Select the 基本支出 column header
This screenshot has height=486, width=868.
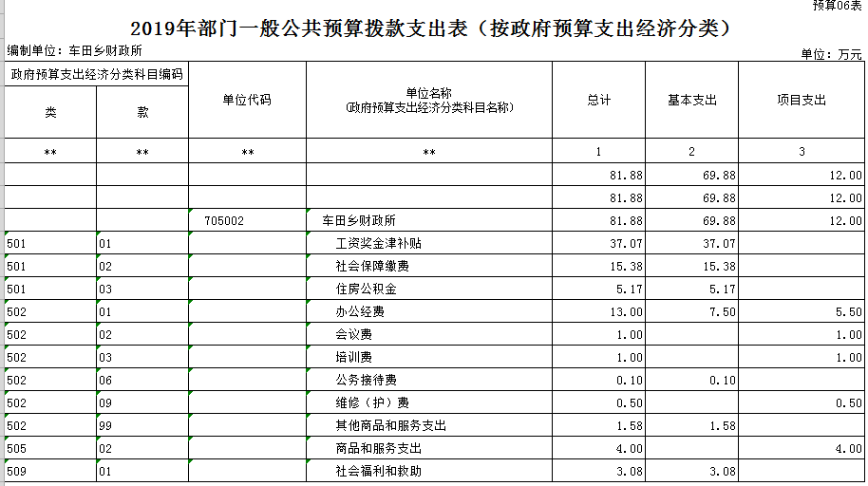tap(692, 100)
